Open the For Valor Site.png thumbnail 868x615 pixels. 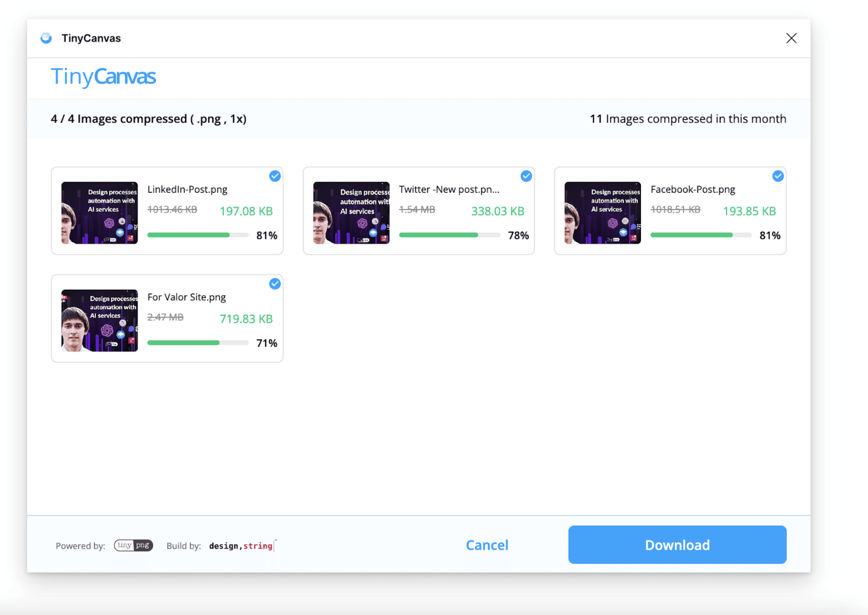coord(100,320)
